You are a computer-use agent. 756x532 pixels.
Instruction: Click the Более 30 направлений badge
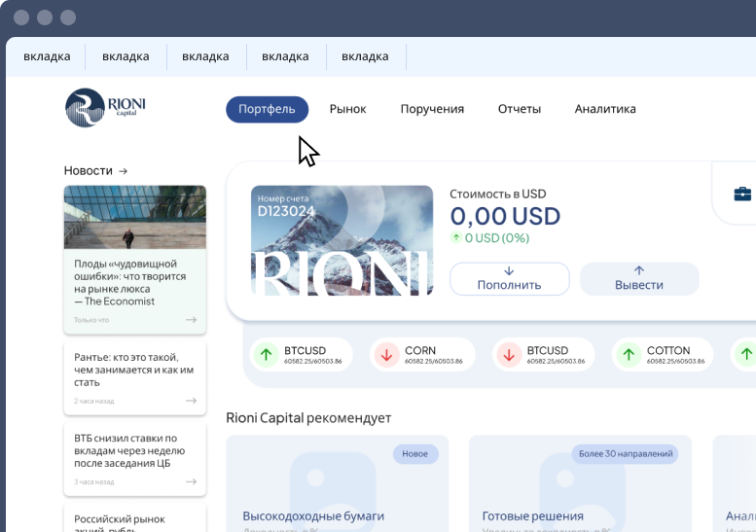[626, 454]
